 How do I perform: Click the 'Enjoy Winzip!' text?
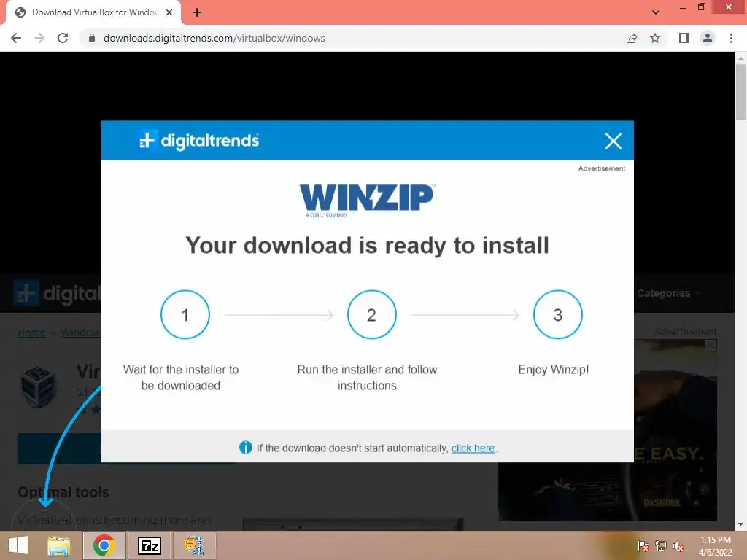(x=554, y=370)
